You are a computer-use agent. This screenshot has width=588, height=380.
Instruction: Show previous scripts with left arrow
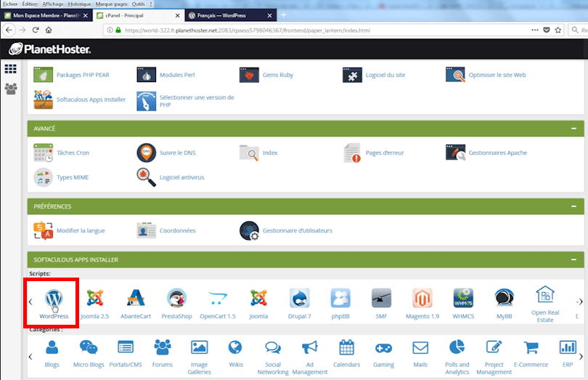point(30,302)
